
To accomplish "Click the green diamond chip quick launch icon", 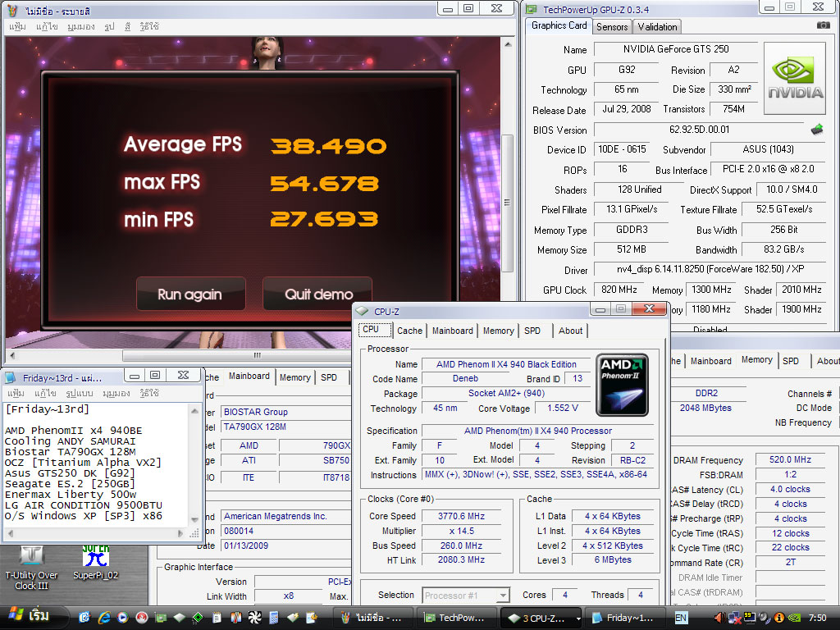I will (198, 618).
